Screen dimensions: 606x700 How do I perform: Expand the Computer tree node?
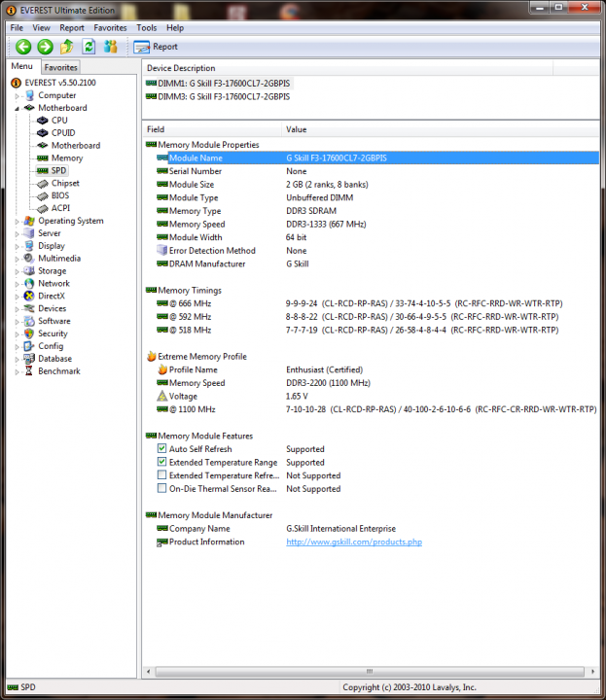[x=17, y=95]
